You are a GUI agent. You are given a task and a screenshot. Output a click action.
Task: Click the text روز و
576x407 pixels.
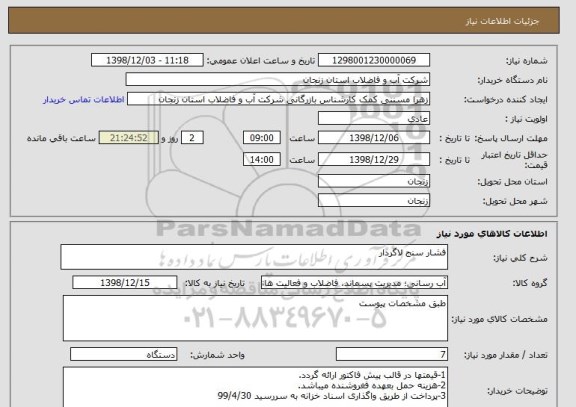tap(169, 138)
